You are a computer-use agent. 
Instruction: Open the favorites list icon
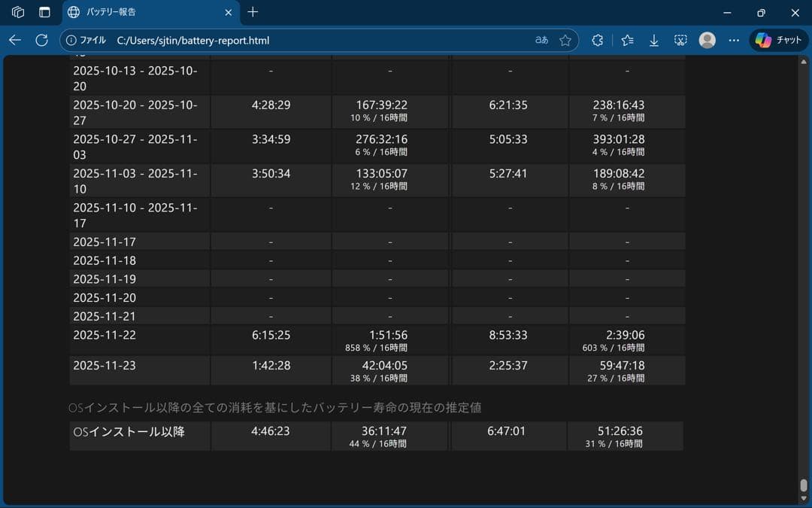click(x=627, y=40)
